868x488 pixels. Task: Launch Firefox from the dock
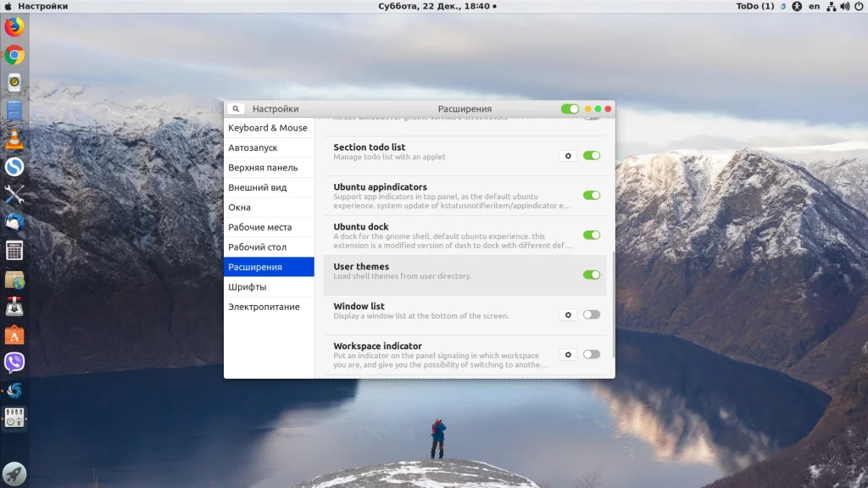point(14,27)
